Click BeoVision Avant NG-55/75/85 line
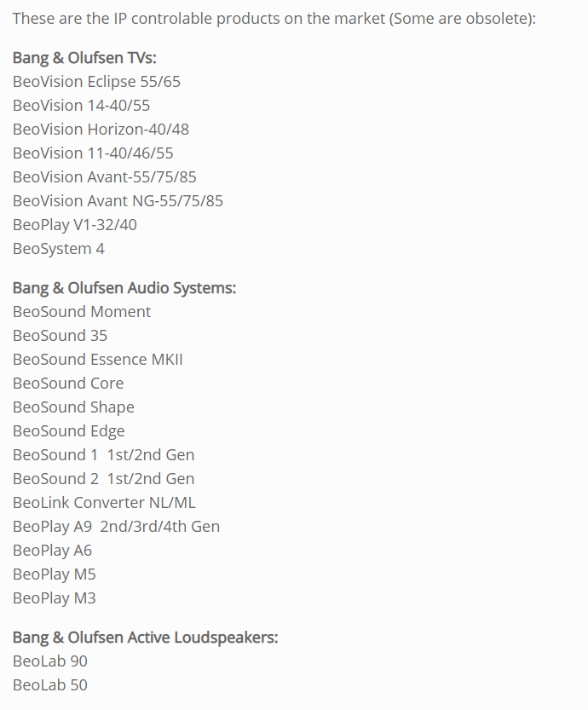 click(x=118, y=201)
